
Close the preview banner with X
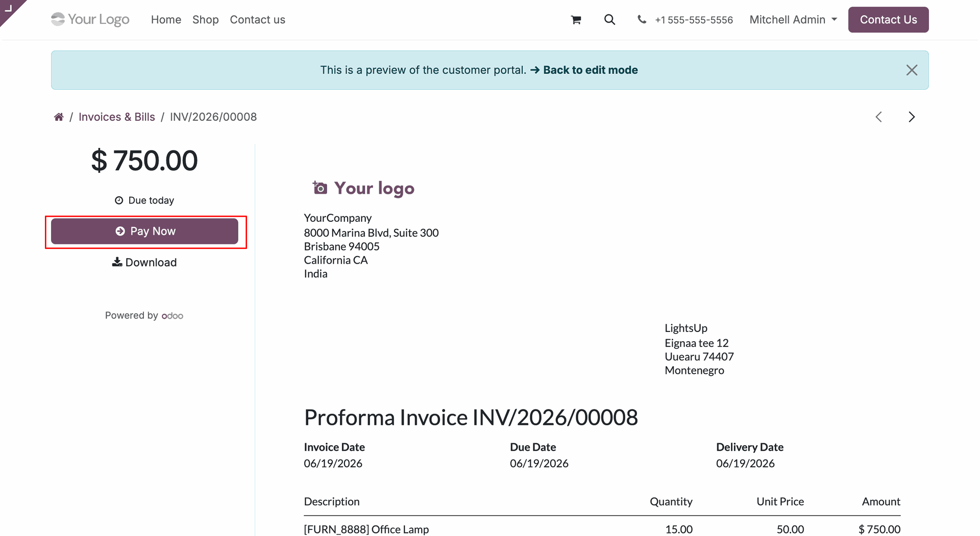912,70
